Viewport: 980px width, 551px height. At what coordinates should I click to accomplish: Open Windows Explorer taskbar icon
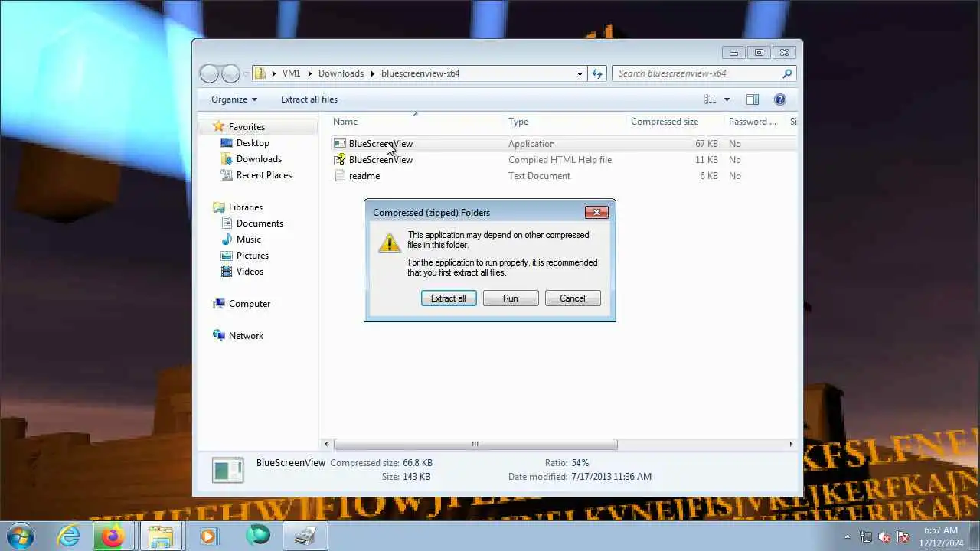click(x=161, y=536)
